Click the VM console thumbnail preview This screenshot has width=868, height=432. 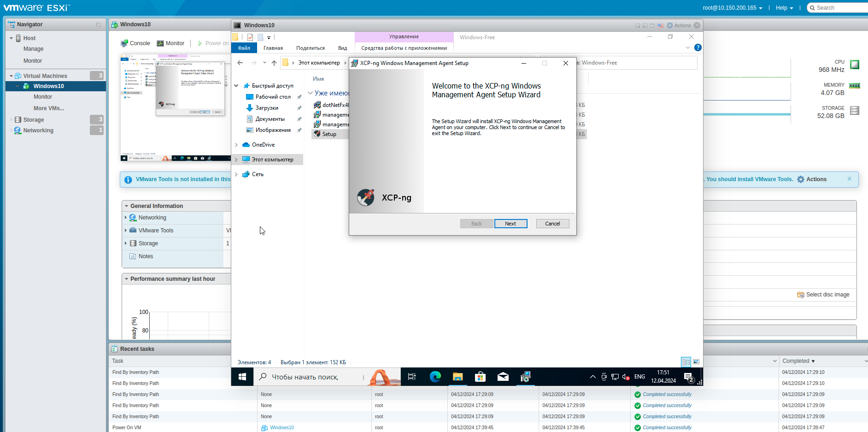(x=176, y=107)
